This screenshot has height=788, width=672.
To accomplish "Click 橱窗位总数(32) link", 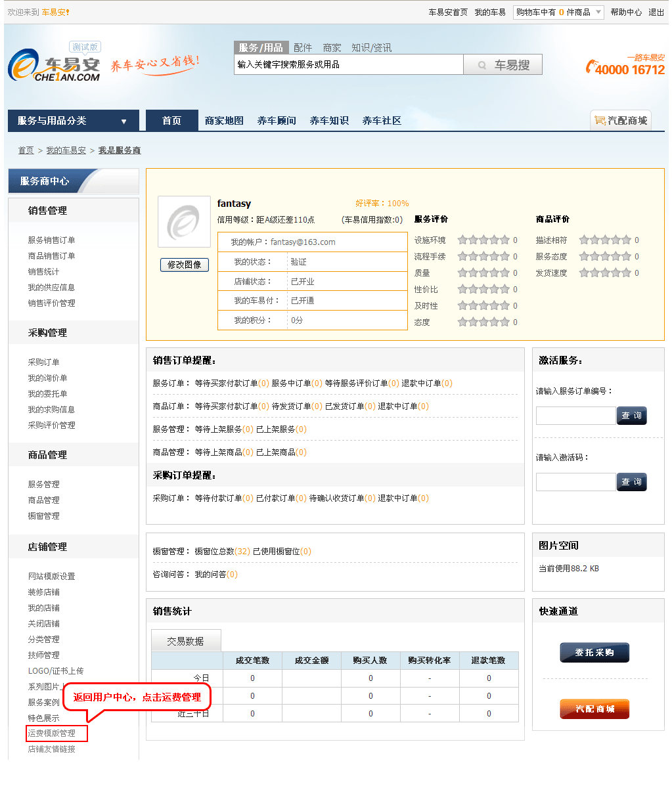I will coord(222,552).
